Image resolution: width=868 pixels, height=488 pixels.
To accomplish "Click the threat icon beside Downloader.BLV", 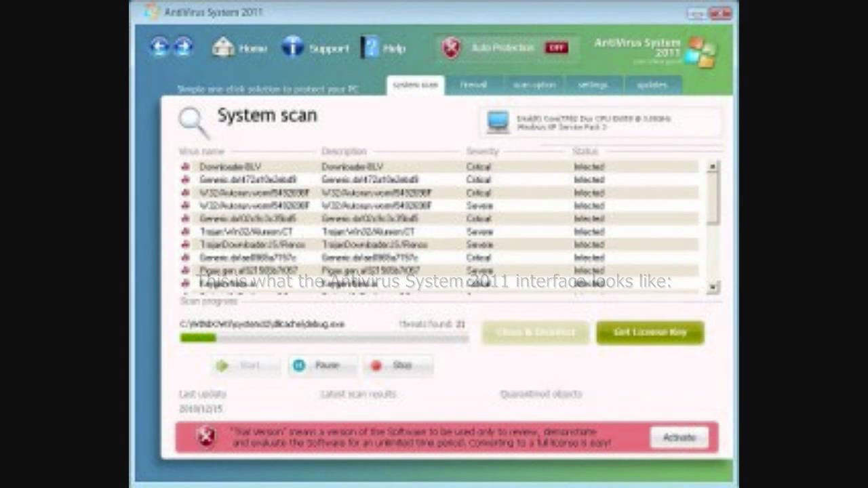I will (x=185, y=167).
